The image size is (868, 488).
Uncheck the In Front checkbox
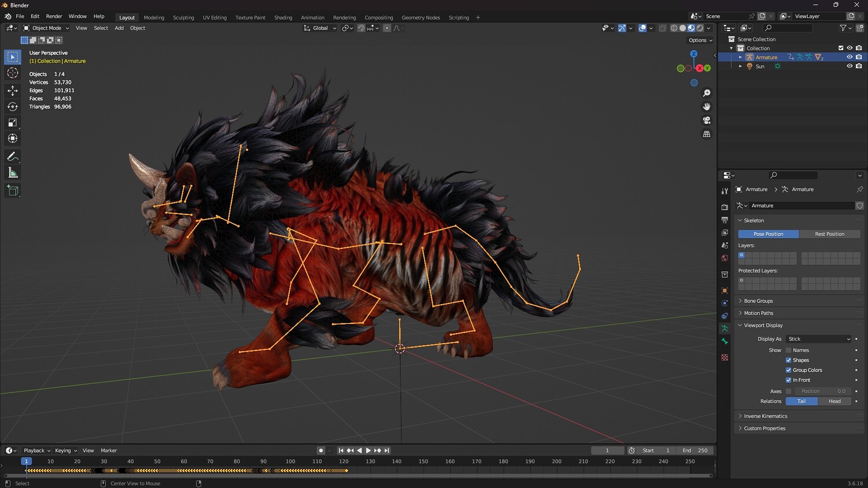(x=788, y=380)
